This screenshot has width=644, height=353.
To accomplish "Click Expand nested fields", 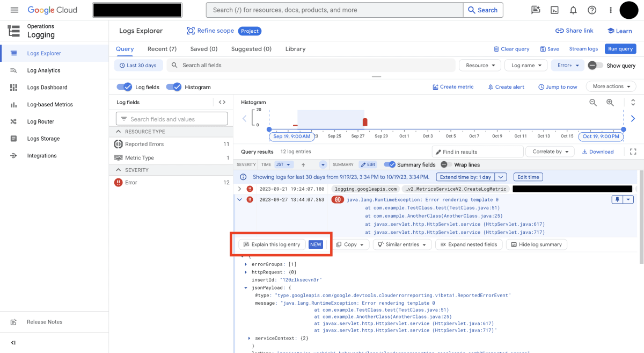I will (x=469, y=244).
